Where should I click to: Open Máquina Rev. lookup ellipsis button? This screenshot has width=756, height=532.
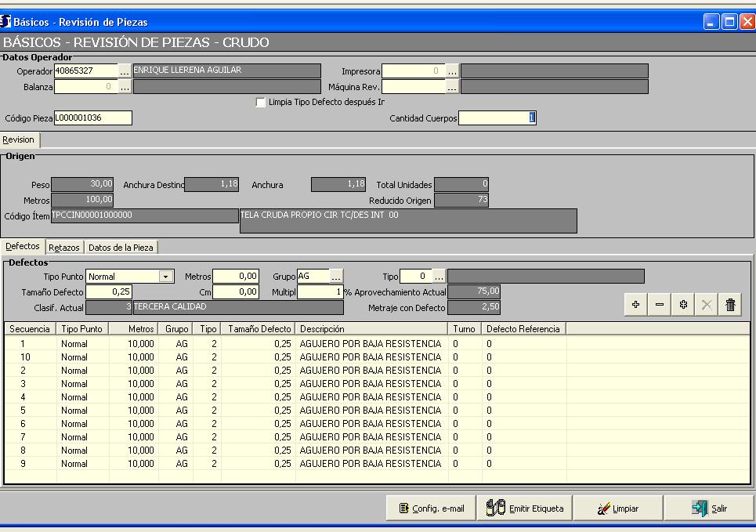[x=452, y=87]
